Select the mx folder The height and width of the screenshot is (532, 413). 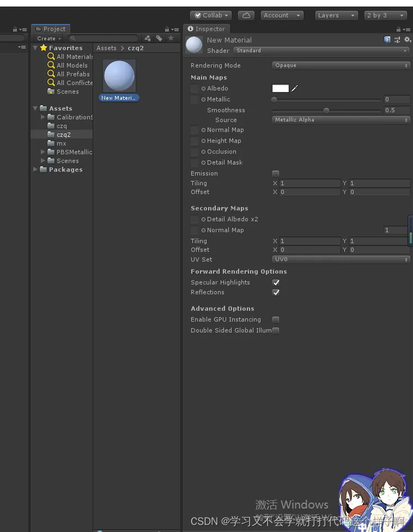tap(57, 143)
